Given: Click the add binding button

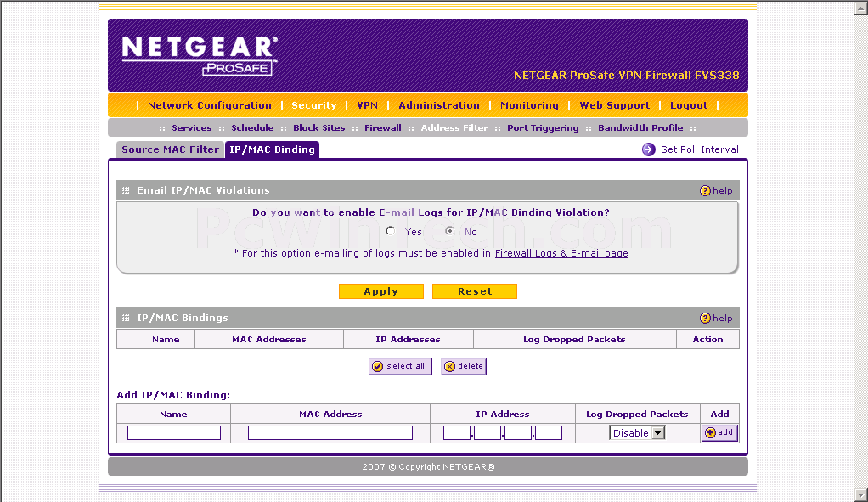Looking at the screenshot, I should (x=719, y=433).
